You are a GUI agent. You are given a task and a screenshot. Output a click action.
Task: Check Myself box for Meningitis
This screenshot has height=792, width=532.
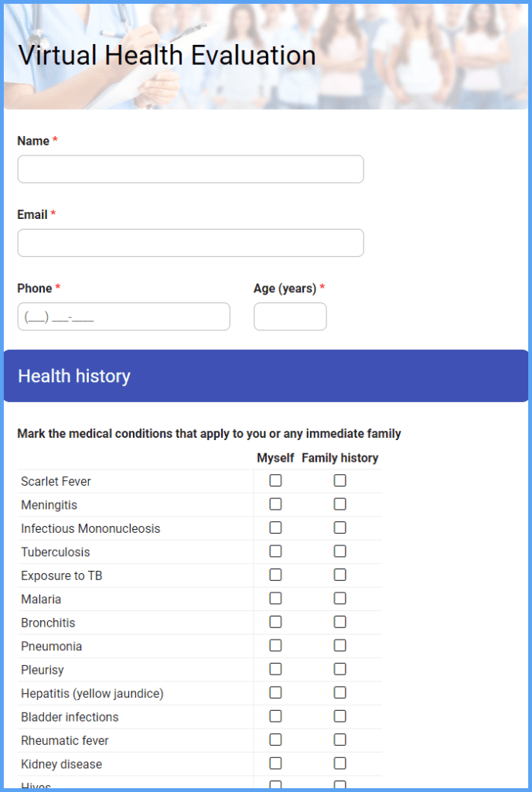click(275, 504)
